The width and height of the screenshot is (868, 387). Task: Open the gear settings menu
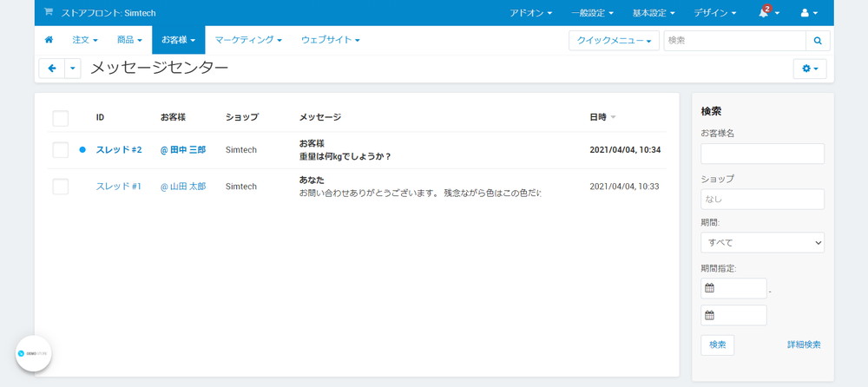(810, 69)
